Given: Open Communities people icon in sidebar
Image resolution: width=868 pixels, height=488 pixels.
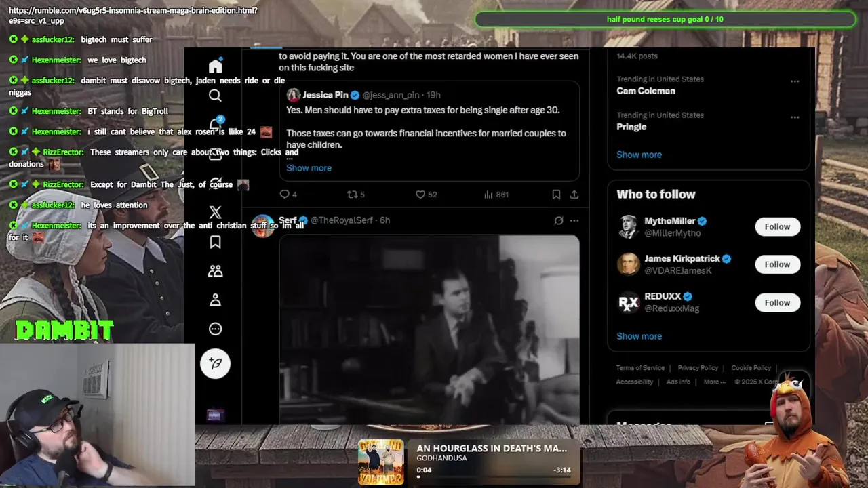Looking at the screenshot, I should coord(215,271).
